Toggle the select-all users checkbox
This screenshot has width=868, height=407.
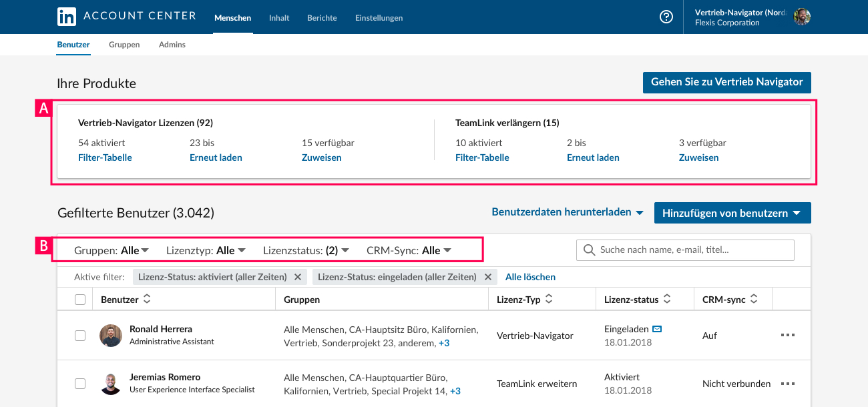tap(80, 300)
